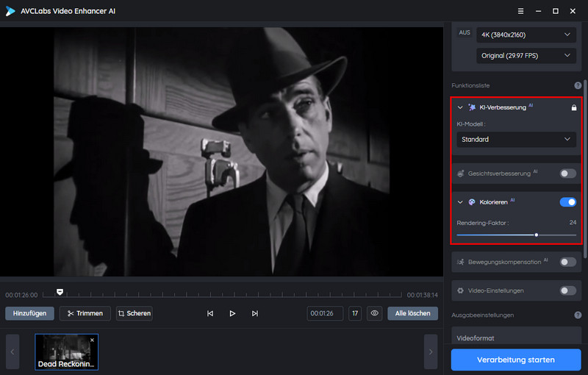Click the lock icon beside KI-Verbesserung
The width and height of the screenshot is (588, 375).
[574, 107]
